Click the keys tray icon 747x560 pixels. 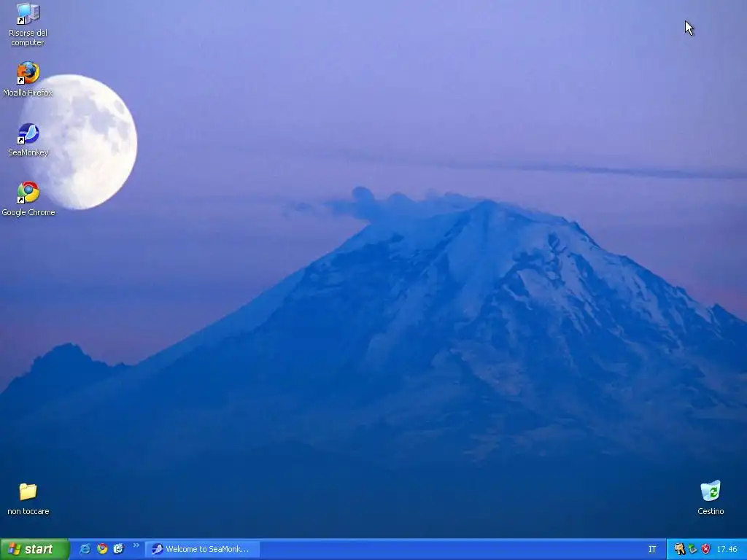tap(679, 549)
